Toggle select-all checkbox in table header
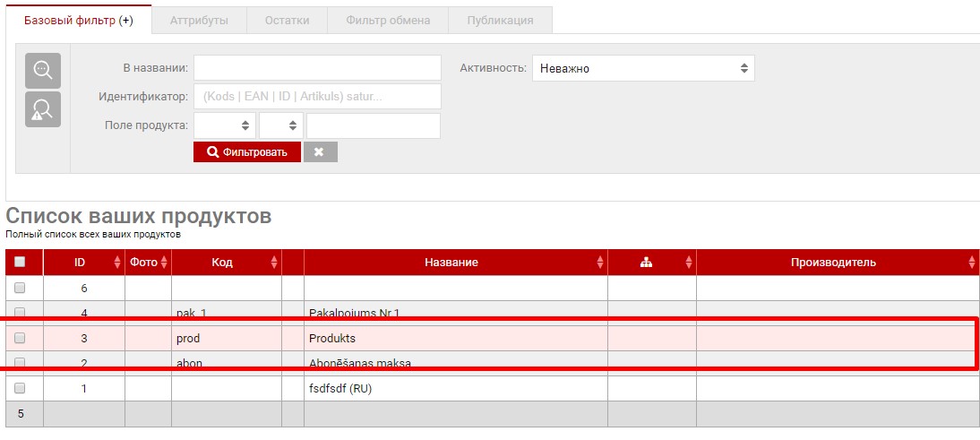This screenshot has height=440, width=980. click(21, 263)
